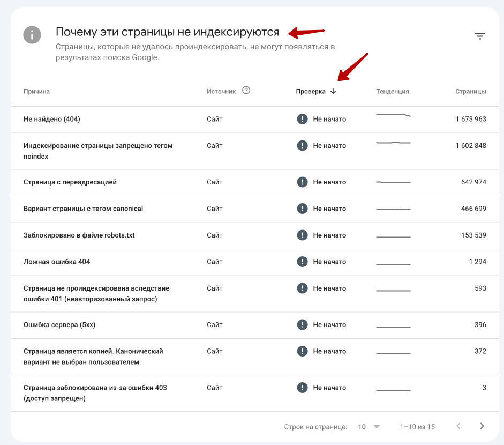The height and width of the screenshot is (445, 504).
Task: Click the trend sparkline for Не найдено (404)
Action: click(x=394, y=117)
